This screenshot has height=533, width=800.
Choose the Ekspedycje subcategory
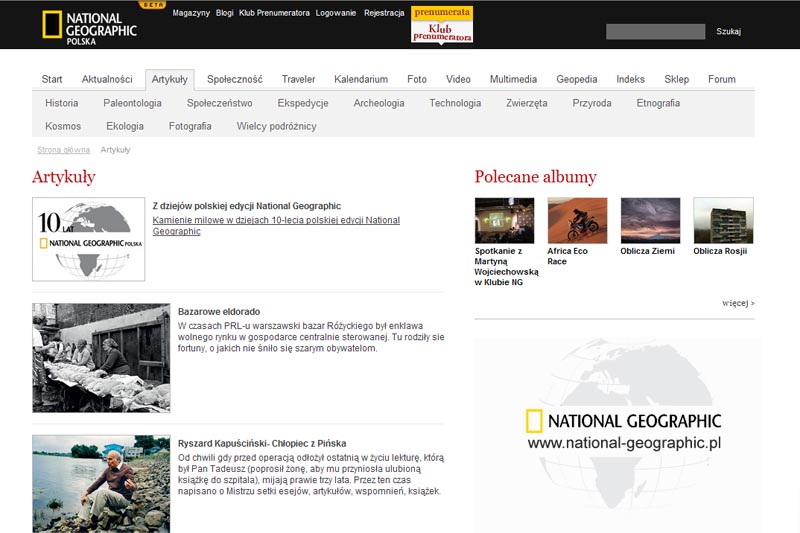click(303, 103)
